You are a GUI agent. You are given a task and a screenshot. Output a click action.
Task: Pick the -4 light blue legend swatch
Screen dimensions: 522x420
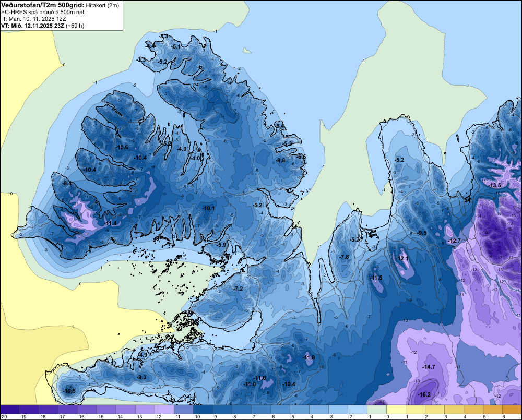coord(319,409)
